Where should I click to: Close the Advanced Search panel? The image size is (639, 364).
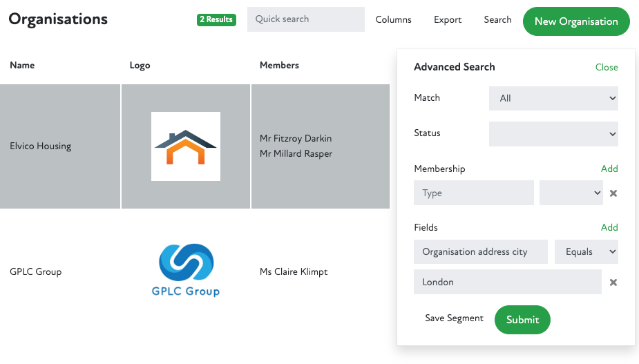click(607, 67)
